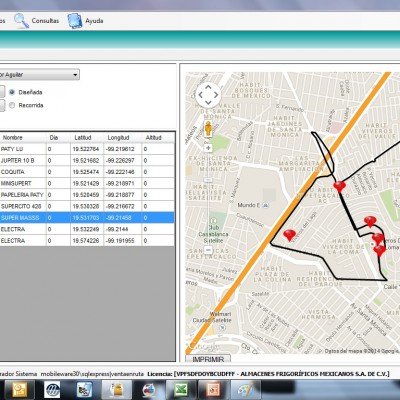This screenshot has width=400, height=400.
Task: Click latitude cell 19.574226
Action: (x=87, y=241)
